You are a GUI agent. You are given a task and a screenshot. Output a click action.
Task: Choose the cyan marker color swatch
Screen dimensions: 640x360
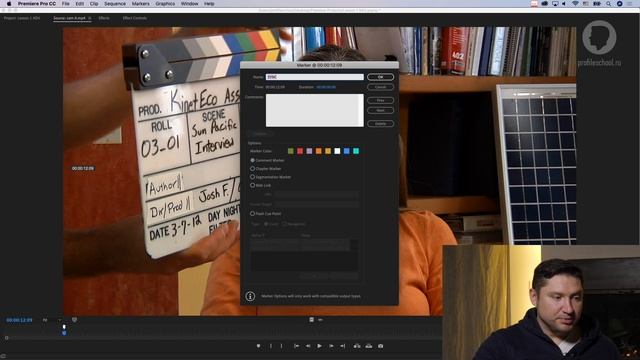coord(356,151)
